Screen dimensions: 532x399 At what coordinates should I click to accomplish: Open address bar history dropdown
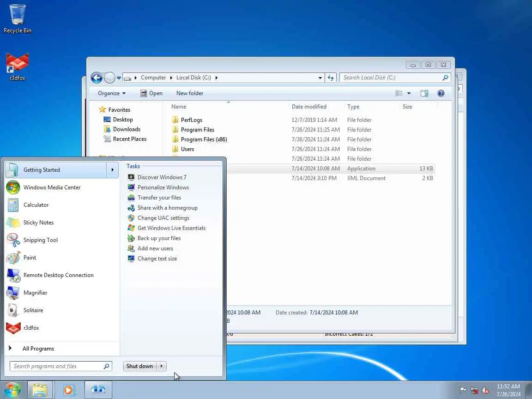pos(320,78)
